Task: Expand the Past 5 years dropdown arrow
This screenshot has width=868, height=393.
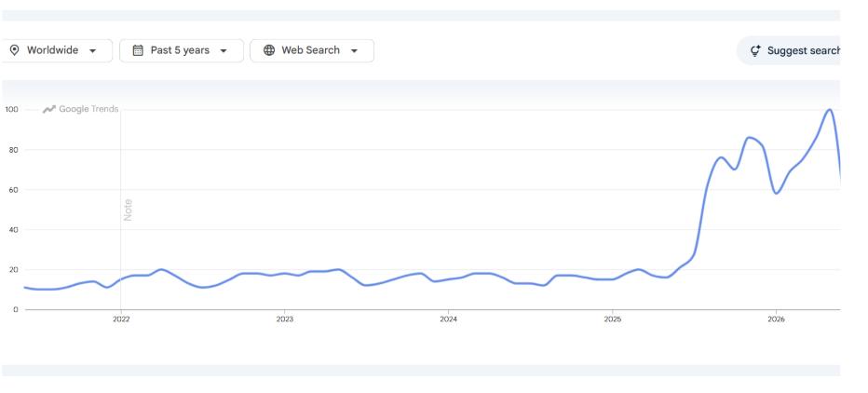Action: click(224, 51)
